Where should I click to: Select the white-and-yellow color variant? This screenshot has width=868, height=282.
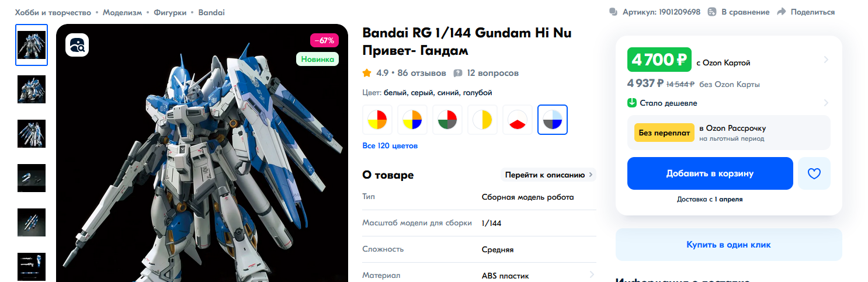pos(482,120)
